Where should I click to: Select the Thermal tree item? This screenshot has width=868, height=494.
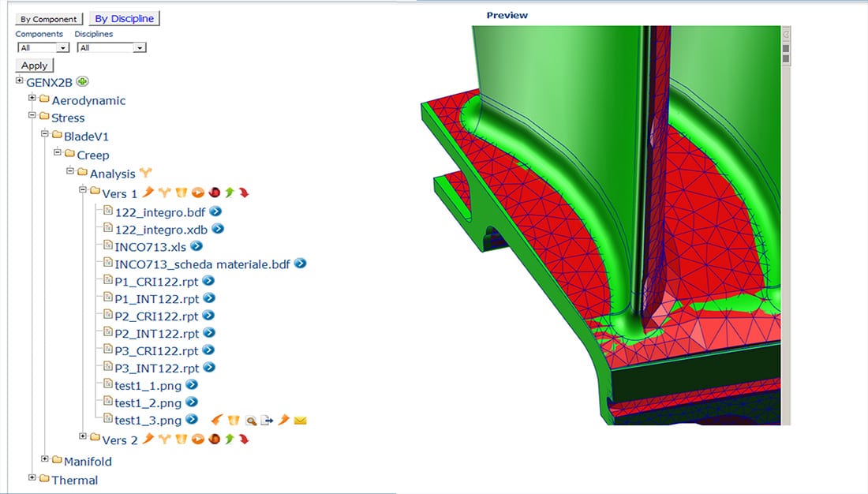click(75, 480)
